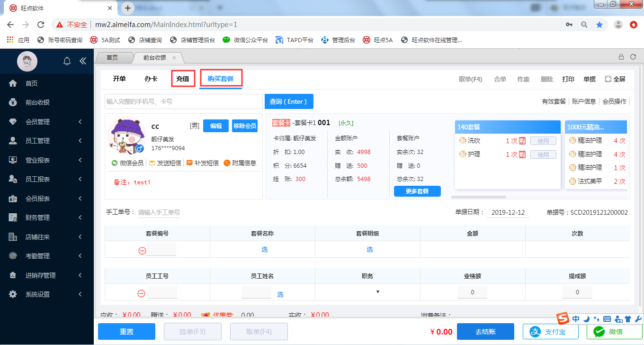
Task: Open the 会员操作 link
Action: point(614,101)
